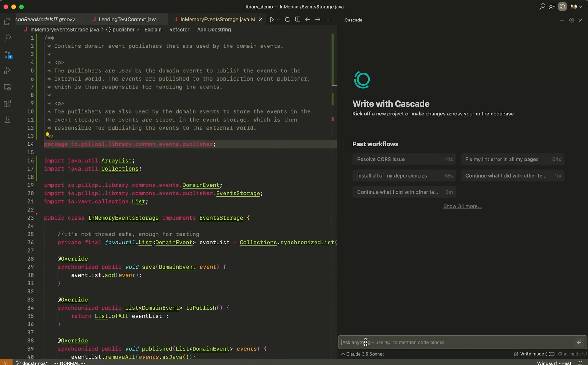Open Run and Debug panel
588x365 pixels.
7,71
